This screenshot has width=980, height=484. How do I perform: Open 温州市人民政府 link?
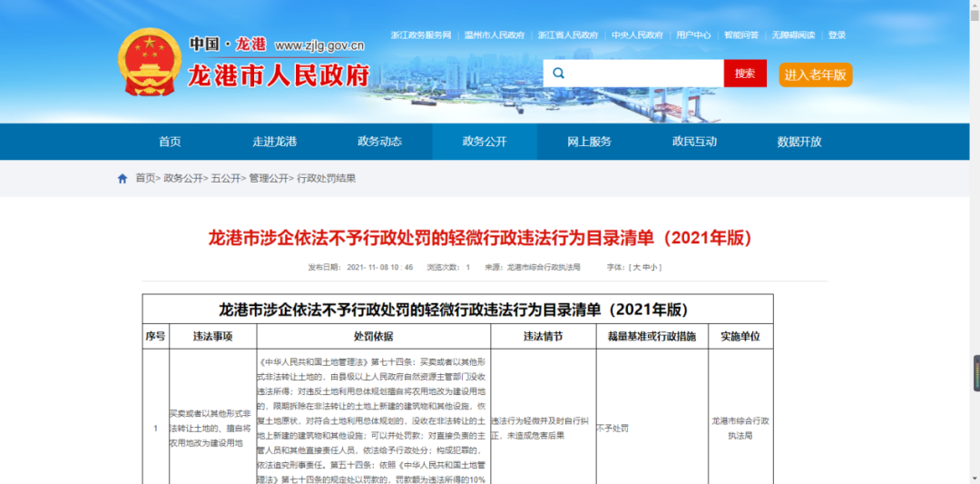(495, 35)
